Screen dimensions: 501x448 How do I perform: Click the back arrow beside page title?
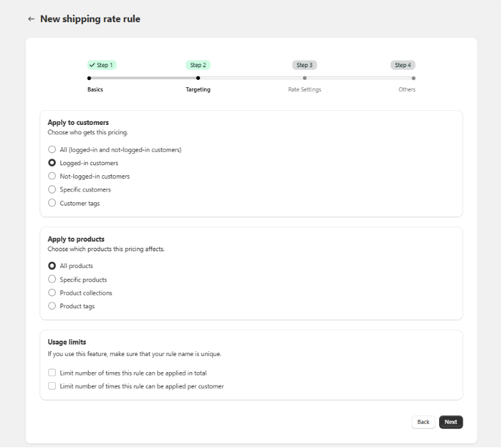(31, 19)
